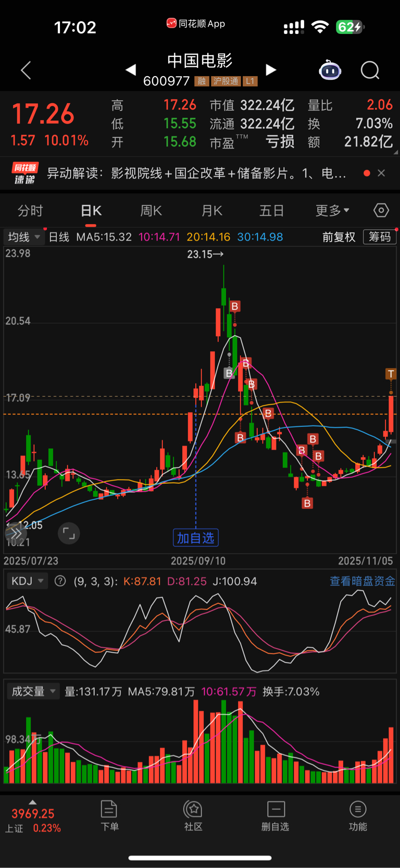Open the 社区 community icon
400x868 pixels.
coord(193,816)
